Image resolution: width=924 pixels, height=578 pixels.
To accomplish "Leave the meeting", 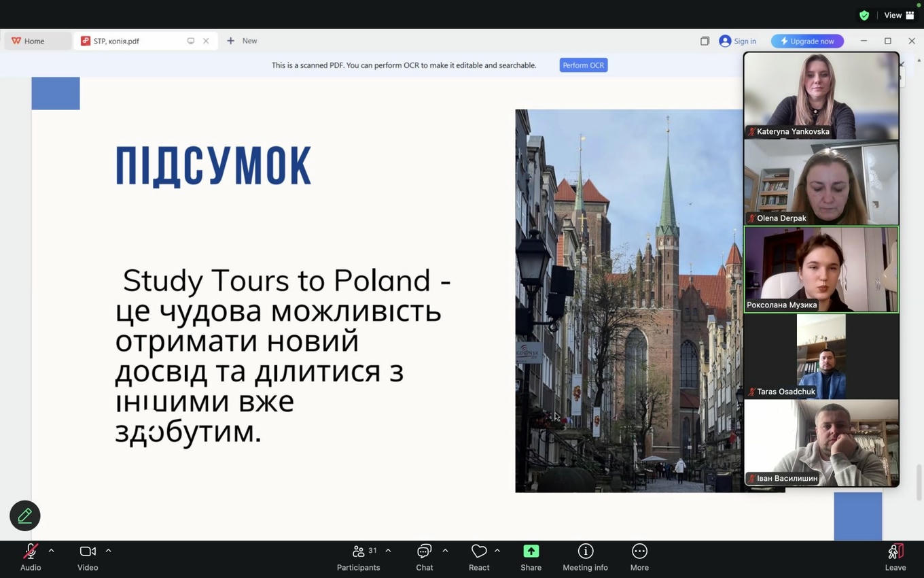I will 895,551.
